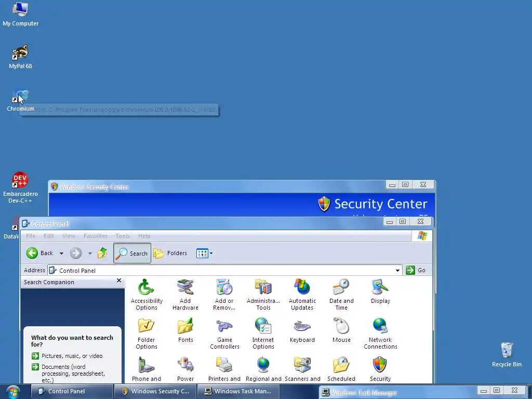Open Mouse settings icon
This screenshot has width=532, height=399.
tap(341, 330)
